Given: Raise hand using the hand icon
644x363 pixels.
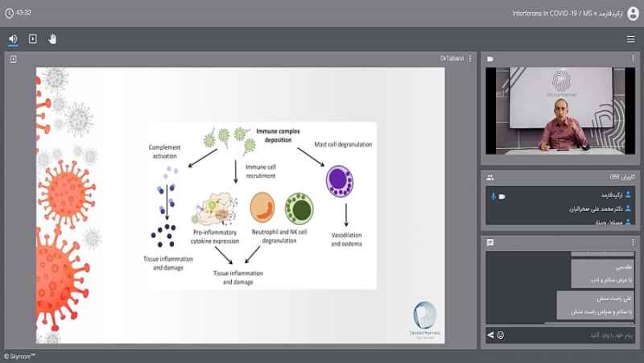Looking at the screenshot, I should point(52,39).
